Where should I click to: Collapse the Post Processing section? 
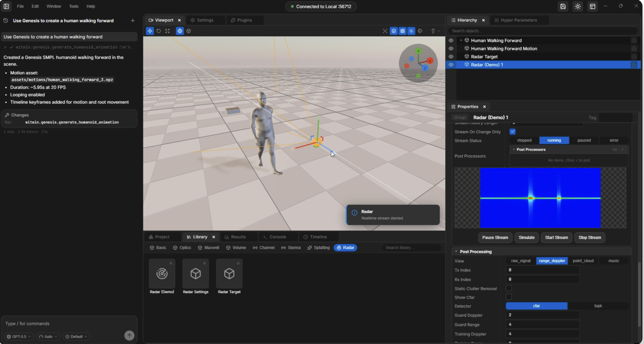(456, 251)
